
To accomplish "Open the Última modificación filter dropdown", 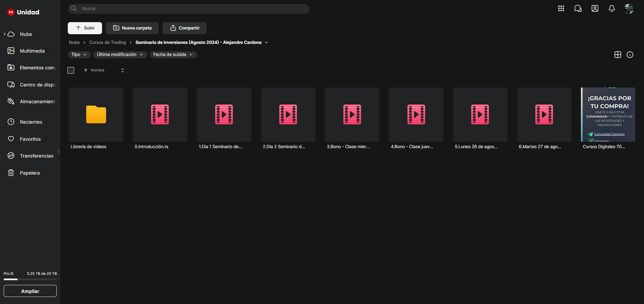I will (120, 55).
